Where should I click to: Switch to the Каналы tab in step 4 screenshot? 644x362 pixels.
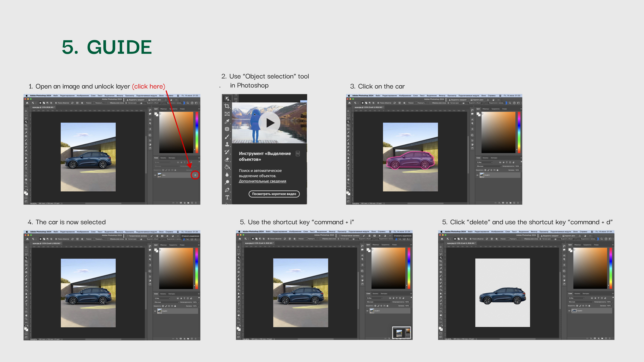163,294
